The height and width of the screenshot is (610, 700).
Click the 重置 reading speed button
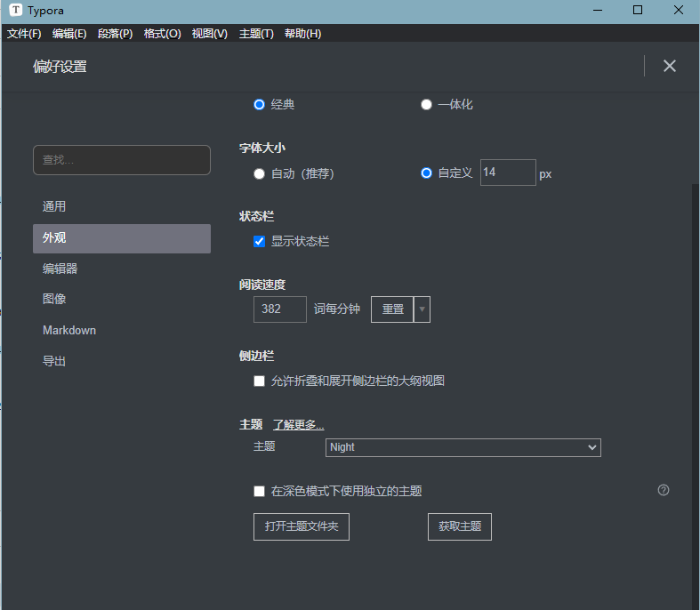[x=392, y=309]
